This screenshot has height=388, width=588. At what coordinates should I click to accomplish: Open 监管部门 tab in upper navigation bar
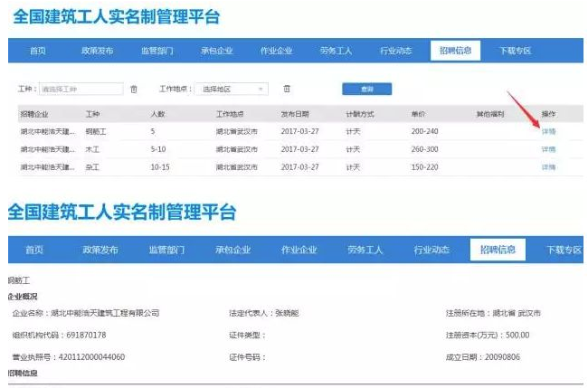click(156, 51)
